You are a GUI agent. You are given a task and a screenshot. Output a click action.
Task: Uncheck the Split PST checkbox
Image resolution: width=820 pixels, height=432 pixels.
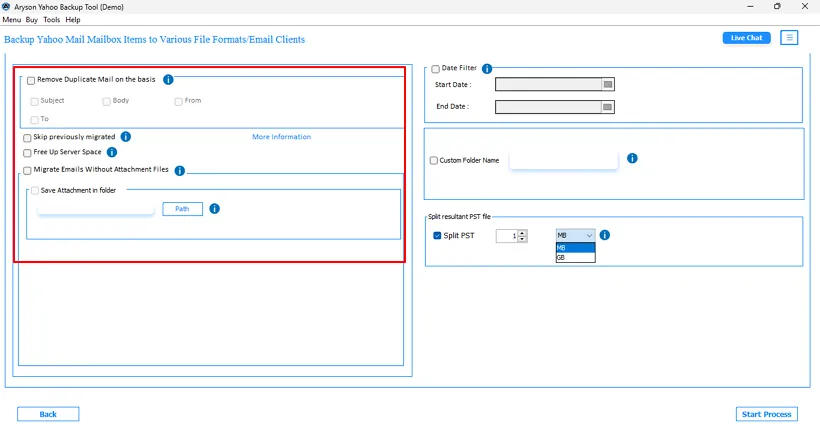point(437,236)
